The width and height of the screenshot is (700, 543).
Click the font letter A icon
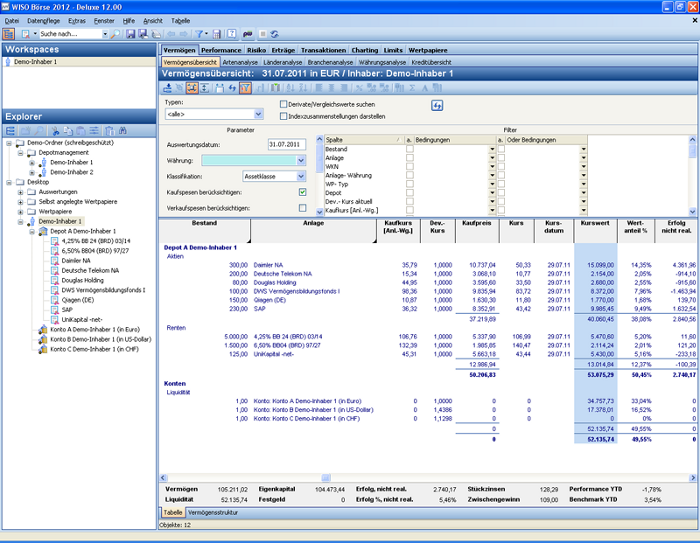click(425, 88)
